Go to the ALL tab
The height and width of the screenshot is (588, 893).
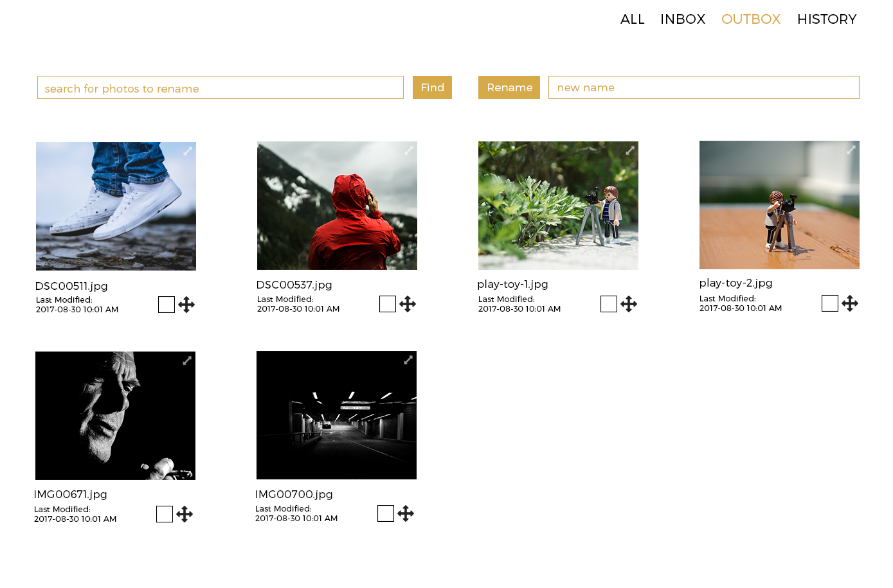tap(633, 19)
